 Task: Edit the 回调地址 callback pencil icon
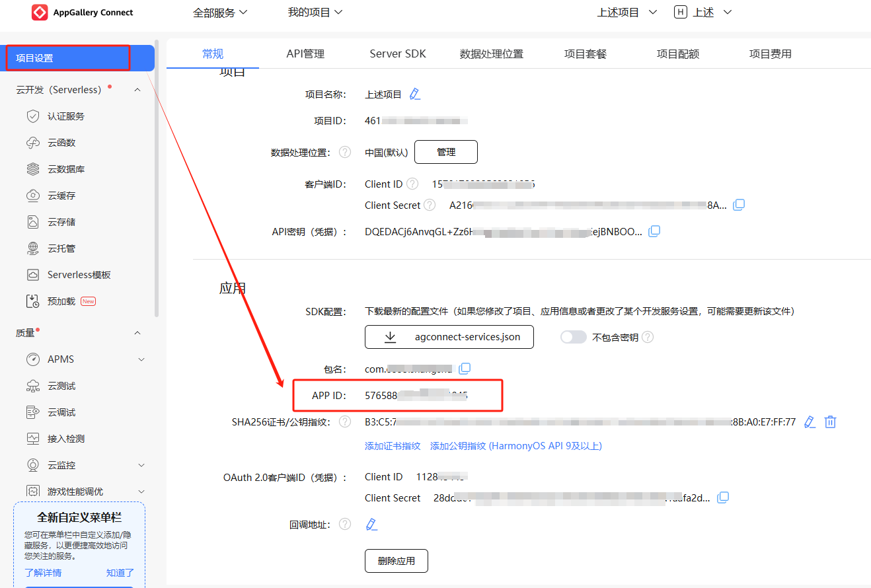[x=371, y=524]
